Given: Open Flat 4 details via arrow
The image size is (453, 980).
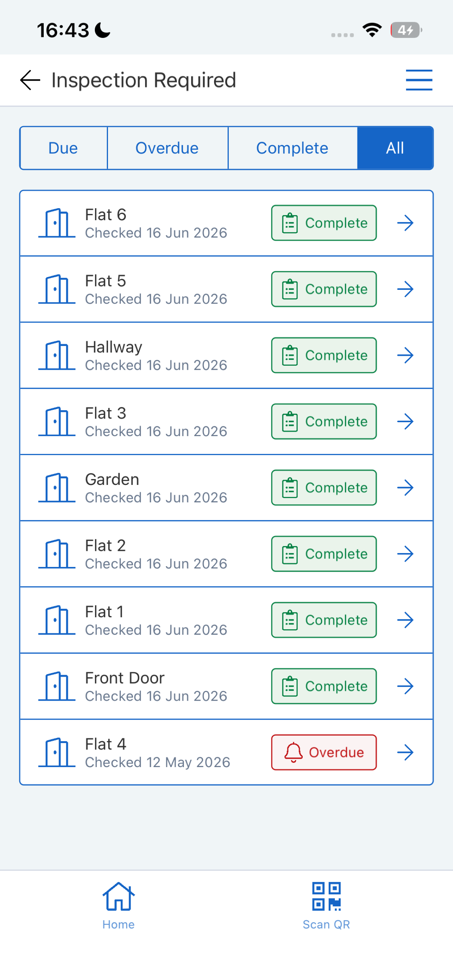Looking at the screenshot, I should [x=405, y=752].
